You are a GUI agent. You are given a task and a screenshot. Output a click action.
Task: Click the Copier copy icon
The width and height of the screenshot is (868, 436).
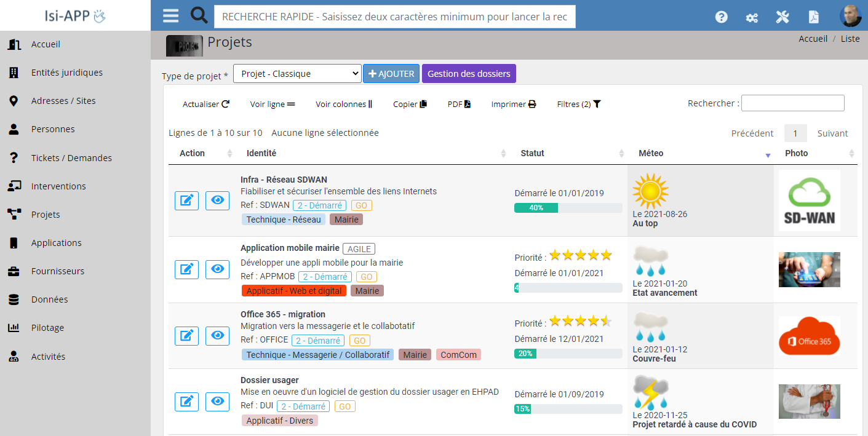click(x=422, y=103)
